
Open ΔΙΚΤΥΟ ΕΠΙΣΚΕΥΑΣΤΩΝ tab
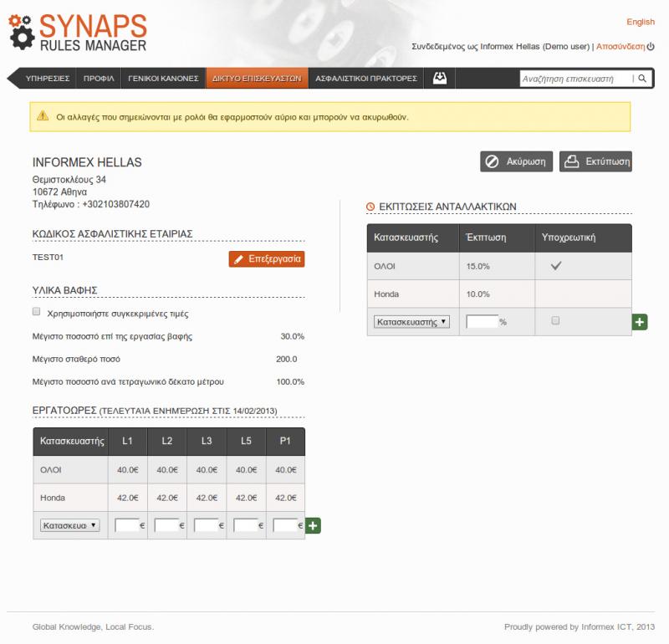click(257, 79)
